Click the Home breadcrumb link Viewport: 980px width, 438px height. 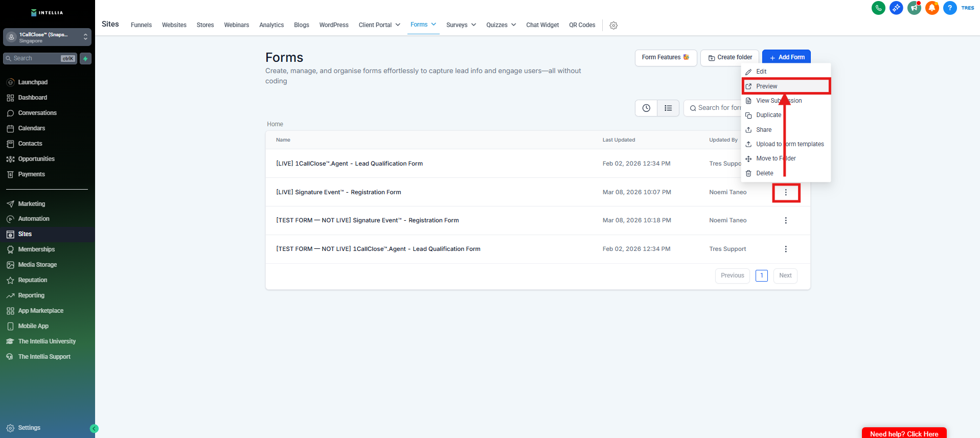click(x=275, y=124)
